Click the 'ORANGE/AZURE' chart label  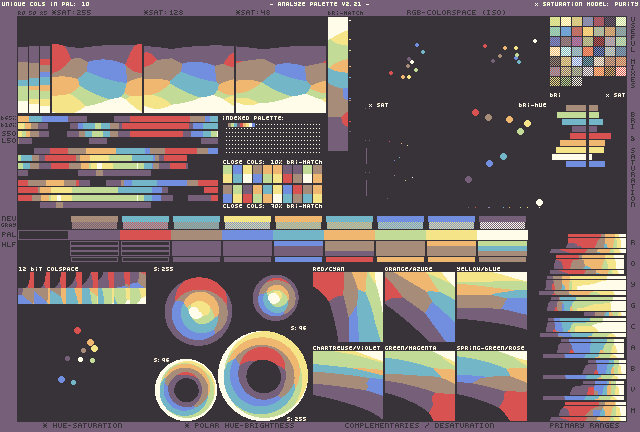coord(409,269)
